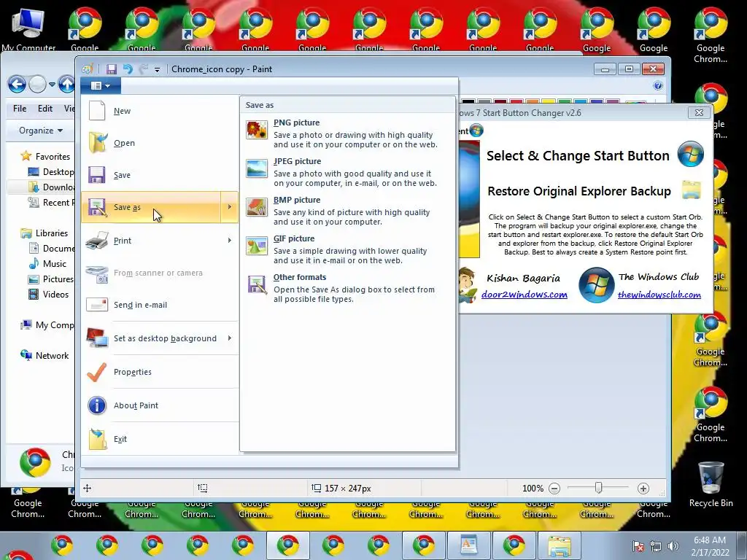Click the BMP picture icon
The width and height of the screenshot is (747, 560).
257,207
